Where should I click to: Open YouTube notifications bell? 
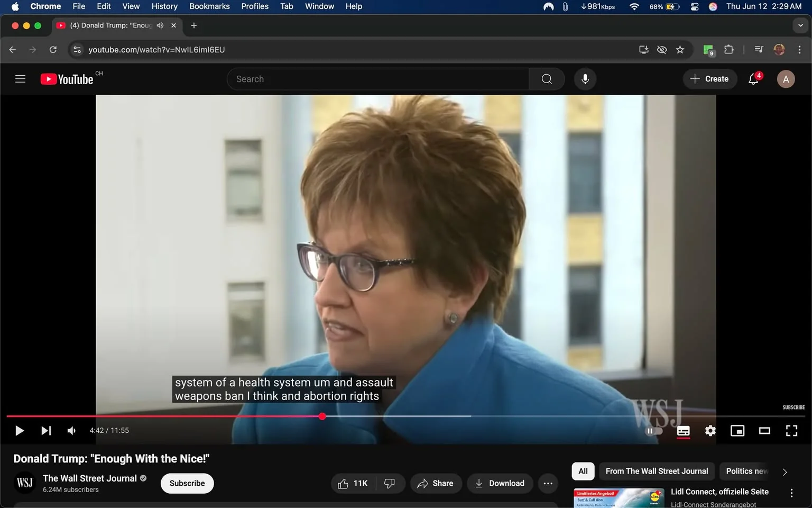coord(754,79)
